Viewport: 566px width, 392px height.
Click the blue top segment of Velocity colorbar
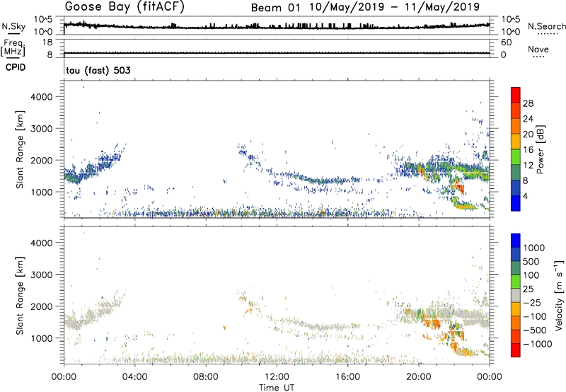[x=516, y=241]
